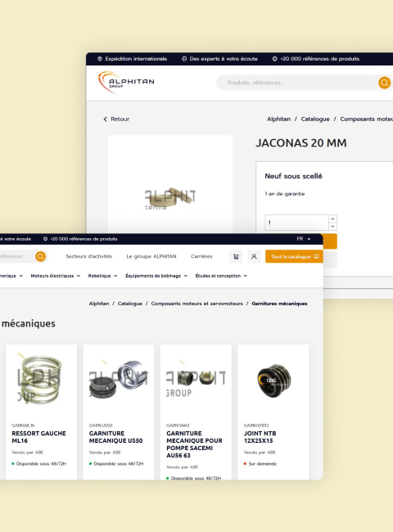Screen dimensions: 393x532
Task: Click Catalogue breadcrumb in back window
Action: [315, 119]
